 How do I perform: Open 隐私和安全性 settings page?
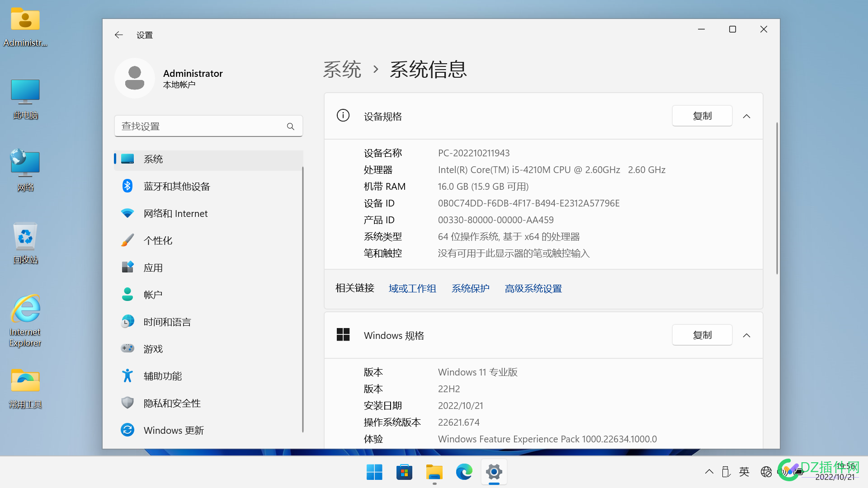point(208,403)
